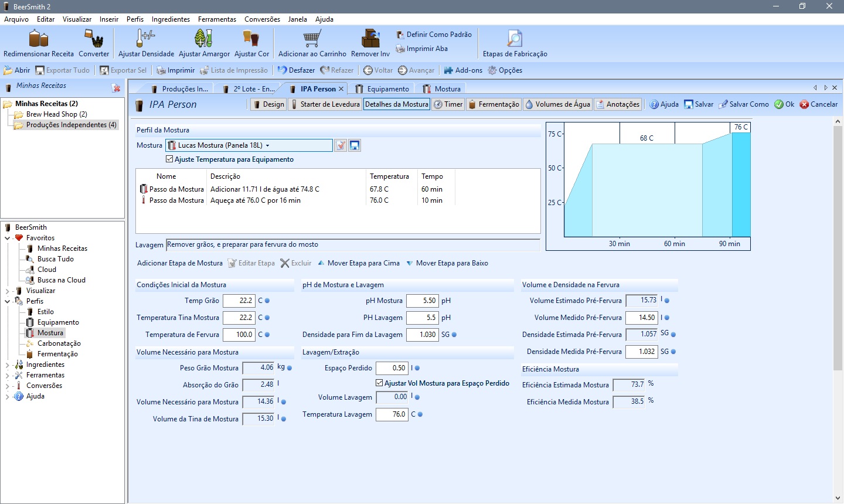
Task: Open the Ingredientes menu
Action: coord(171,19)
